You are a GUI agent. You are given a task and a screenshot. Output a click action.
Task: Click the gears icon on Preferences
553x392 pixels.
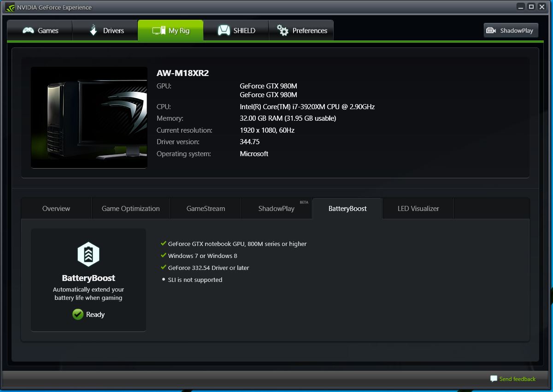pyautogui.click(x=282, y=30)
